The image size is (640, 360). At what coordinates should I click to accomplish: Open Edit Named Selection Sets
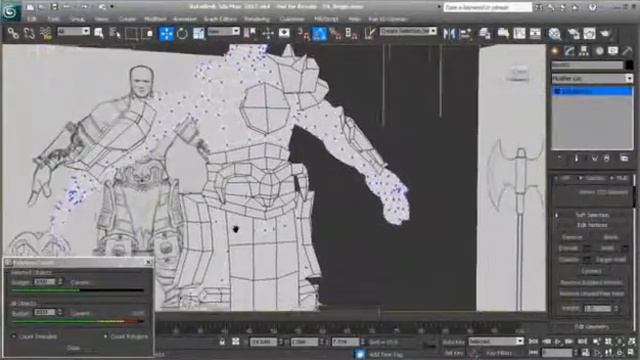(x=370, y=33)
